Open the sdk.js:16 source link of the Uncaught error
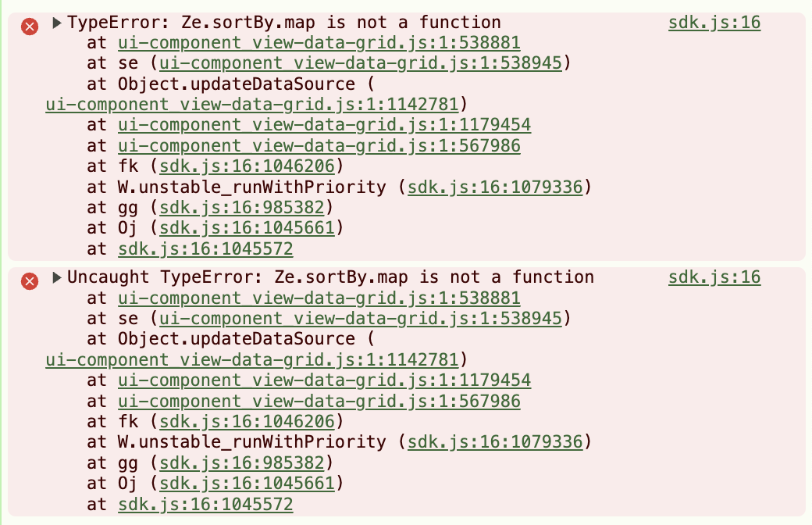The width and height of the screenshot is (812, 525). (x=714, y=277)
